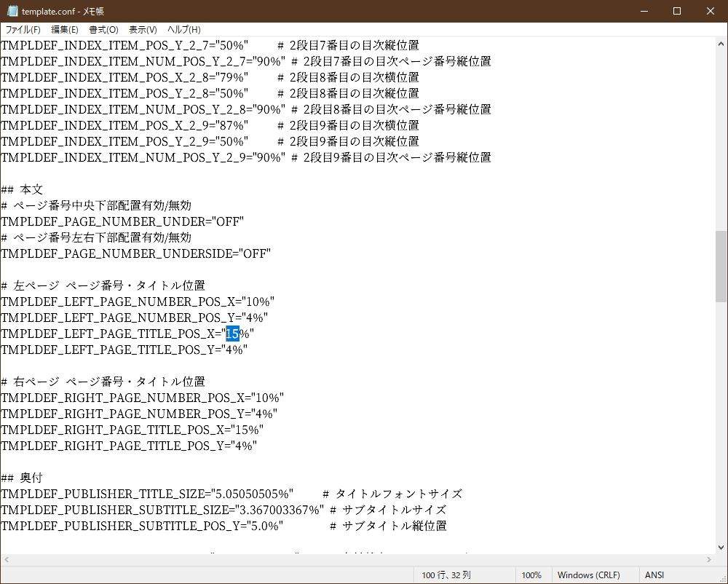Click the vertical scrollbar up arrow

(x=721, y=44)
